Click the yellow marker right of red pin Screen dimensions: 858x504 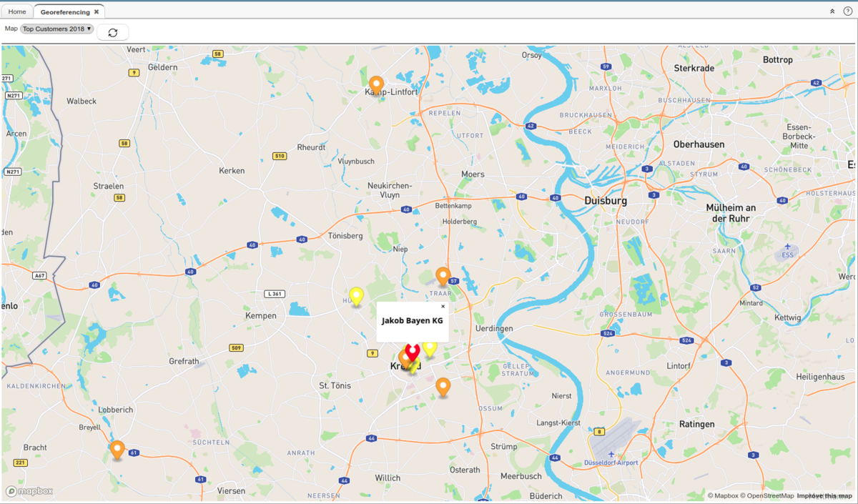[430, 348]
